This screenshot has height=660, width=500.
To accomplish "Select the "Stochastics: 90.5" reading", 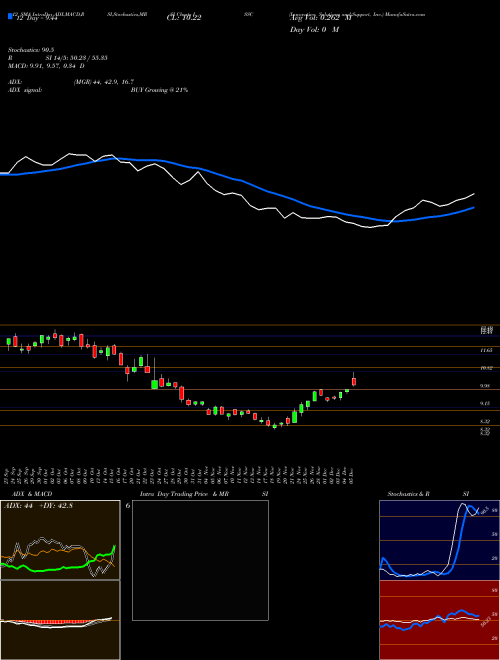I will point(29,50).
